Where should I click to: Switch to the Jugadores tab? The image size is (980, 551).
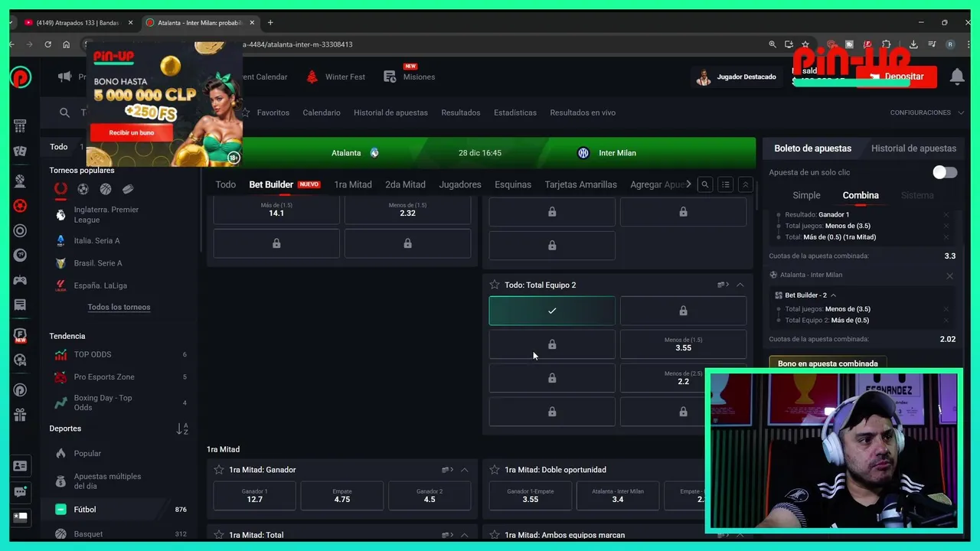click(x=460, y=184)
